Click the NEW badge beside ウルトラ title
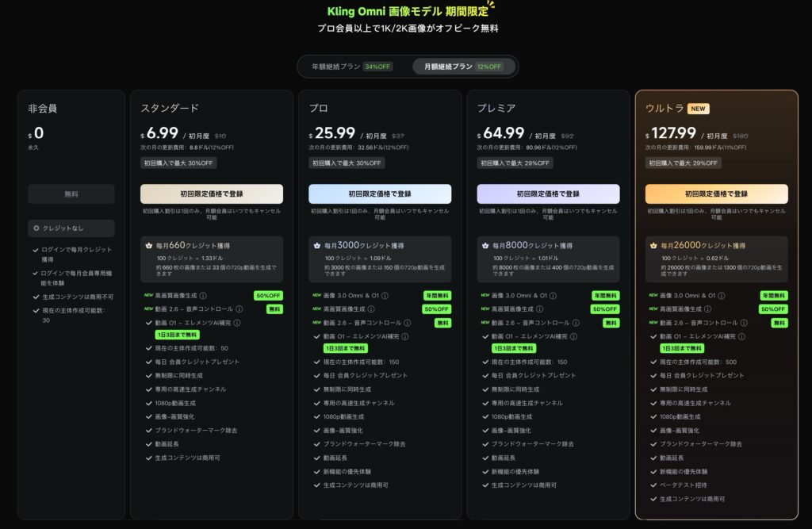This screenshot has height=529, width=812. tap(699, 109)
